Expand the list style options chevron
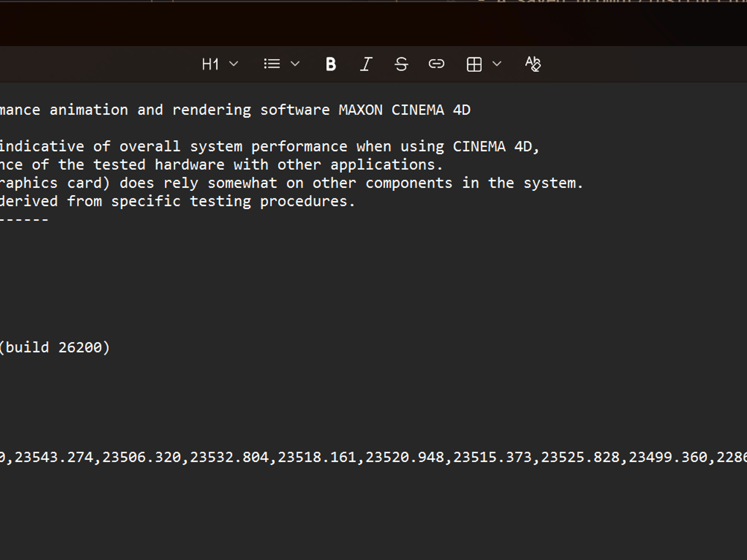 pos(295,64)
